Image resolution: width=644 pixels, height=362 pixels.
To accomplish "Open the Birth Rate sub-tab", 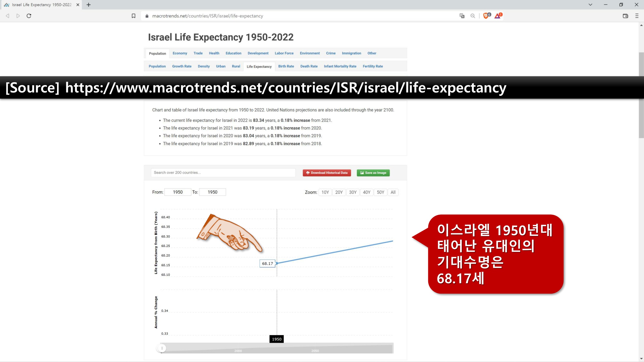I will [x=286, y=66].
